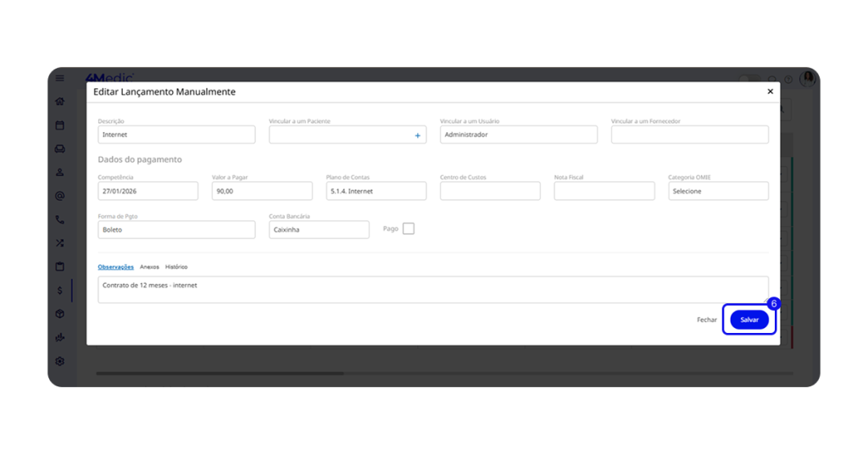
Task: Click the horizontal scrollbar at the bottom
Action: click(220, 374)
